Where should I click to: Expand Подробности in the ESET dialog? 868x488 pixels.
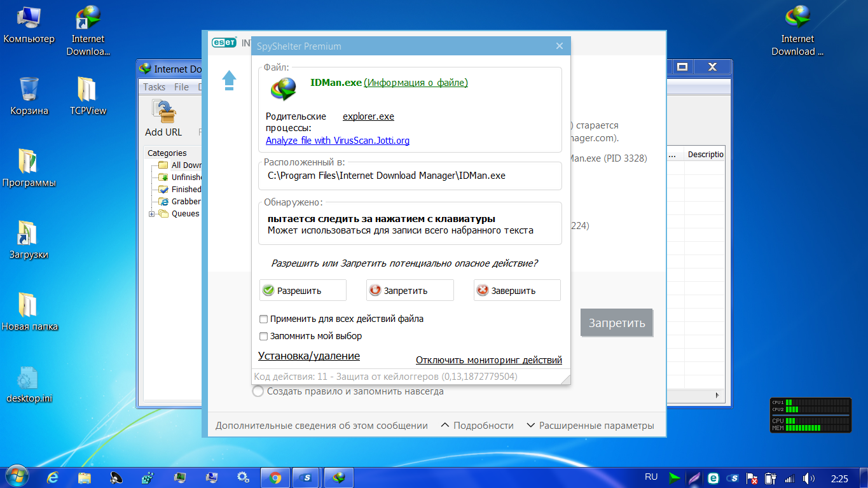(477, 426)
